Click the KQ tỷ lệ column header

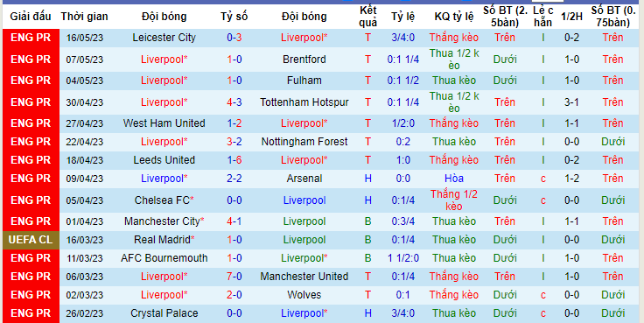454,17
